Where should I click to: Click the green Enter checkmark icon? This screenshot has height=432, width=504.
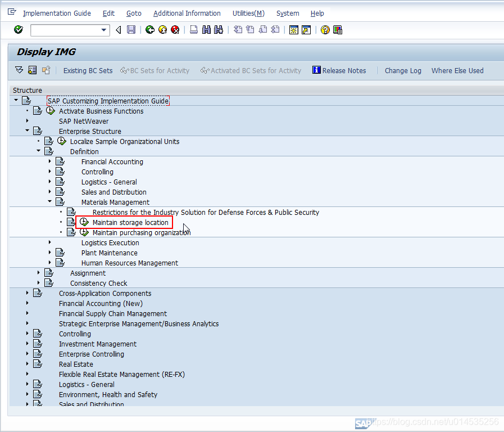[19, 30]
